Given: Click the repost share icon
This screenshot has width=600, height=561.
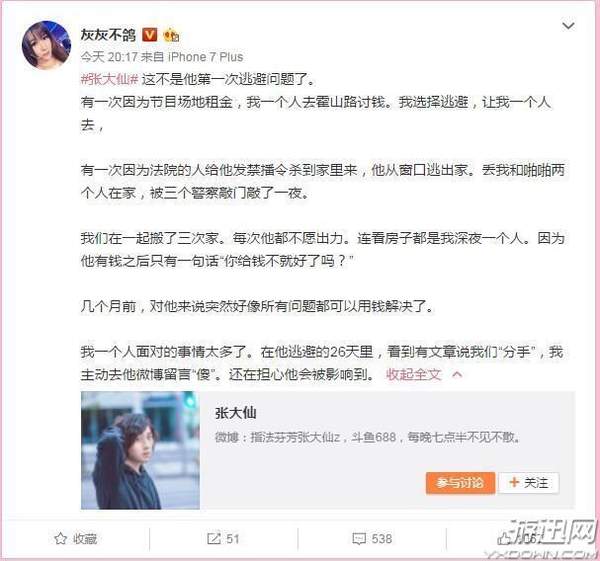Looking at the screenshot, I should (214, 539).
